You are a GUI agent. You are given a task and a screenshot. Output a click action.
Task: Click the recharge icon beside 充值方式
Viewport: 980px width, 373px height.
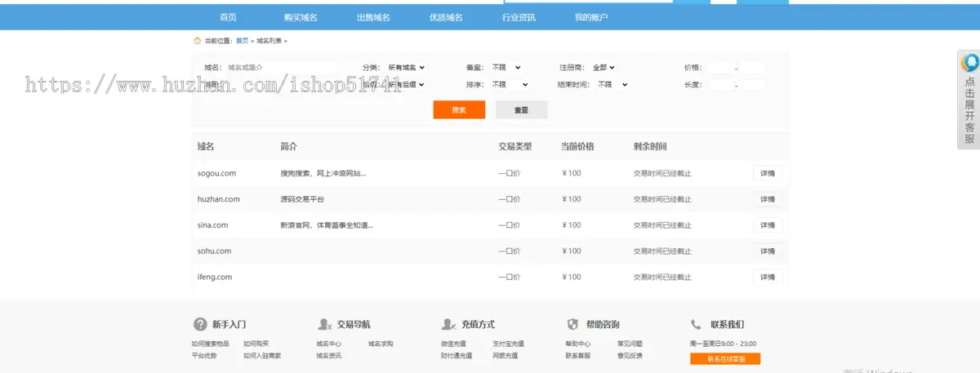pyautogui.click(x=448, y=324)
